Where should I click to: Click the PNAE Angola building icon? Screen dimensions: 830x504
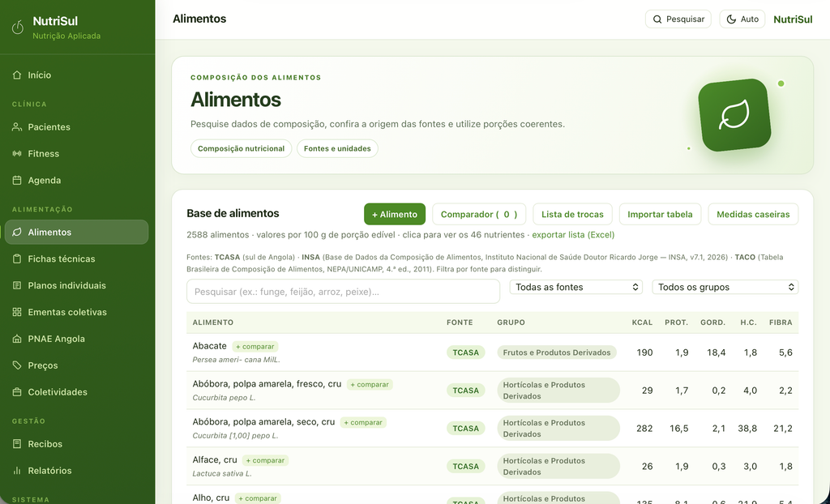17,339
